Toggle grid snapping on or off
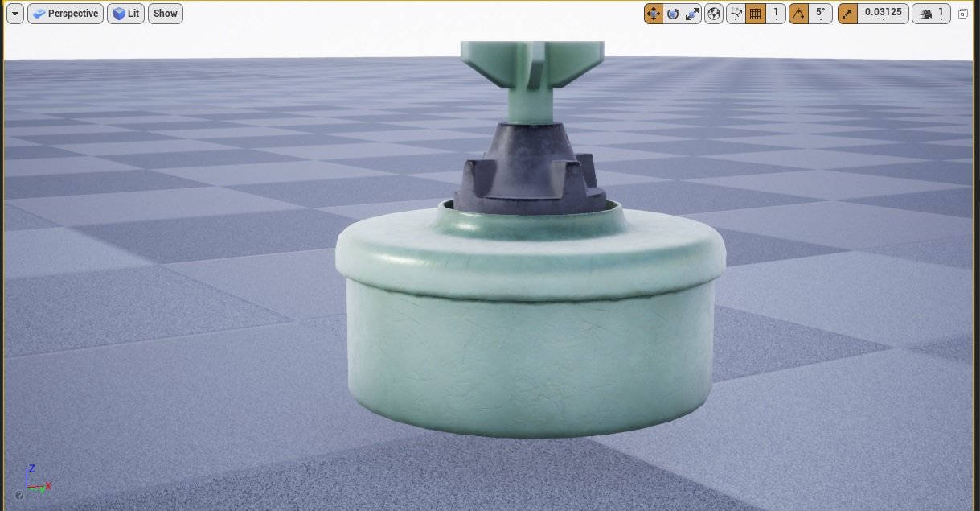This screenshot has height=511, width=980. [756, 14]
